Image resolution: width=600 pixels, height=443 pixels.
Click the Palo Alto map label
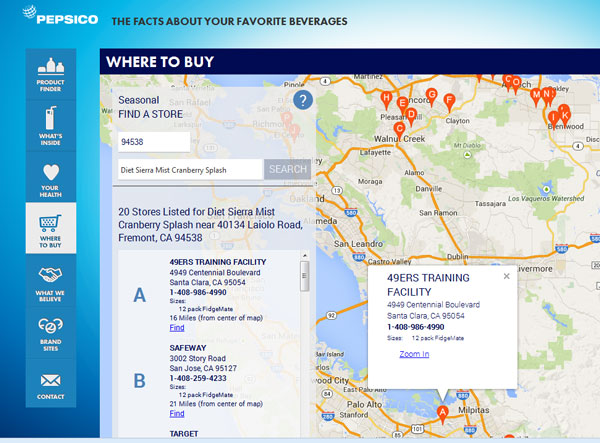coord(364,404)
